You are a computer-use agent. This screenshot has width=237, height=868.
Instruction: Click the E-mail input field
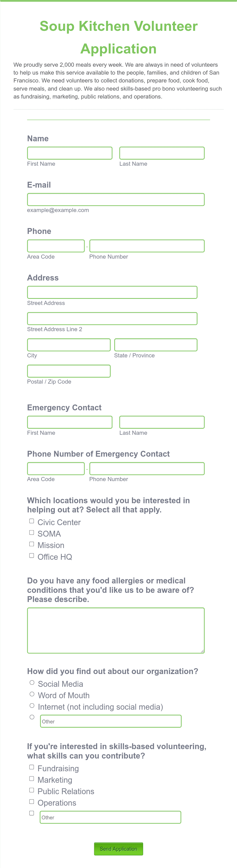point(116,199)
